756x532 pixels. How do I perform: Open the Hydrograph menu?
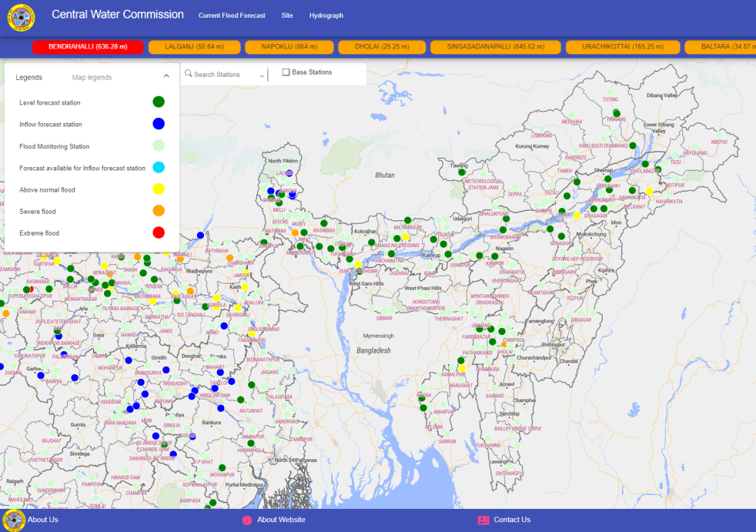click(x=326, y=15)
